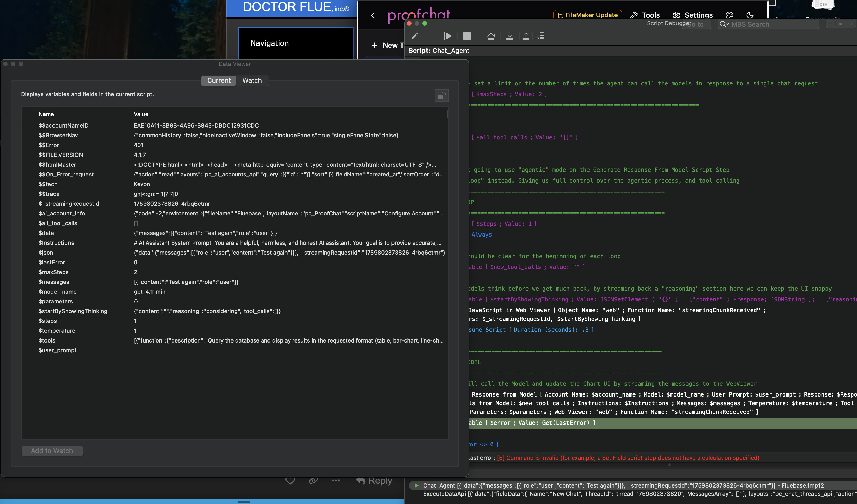Click the Set Next Step icon

pyautogui.click(x=540, y=36)
